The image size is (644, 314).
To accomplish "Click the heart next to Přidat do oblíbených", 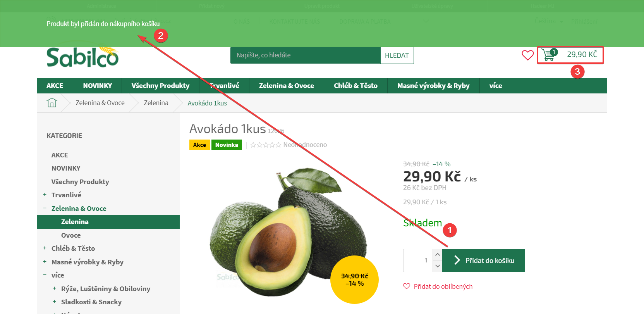I will click(407, 286).
